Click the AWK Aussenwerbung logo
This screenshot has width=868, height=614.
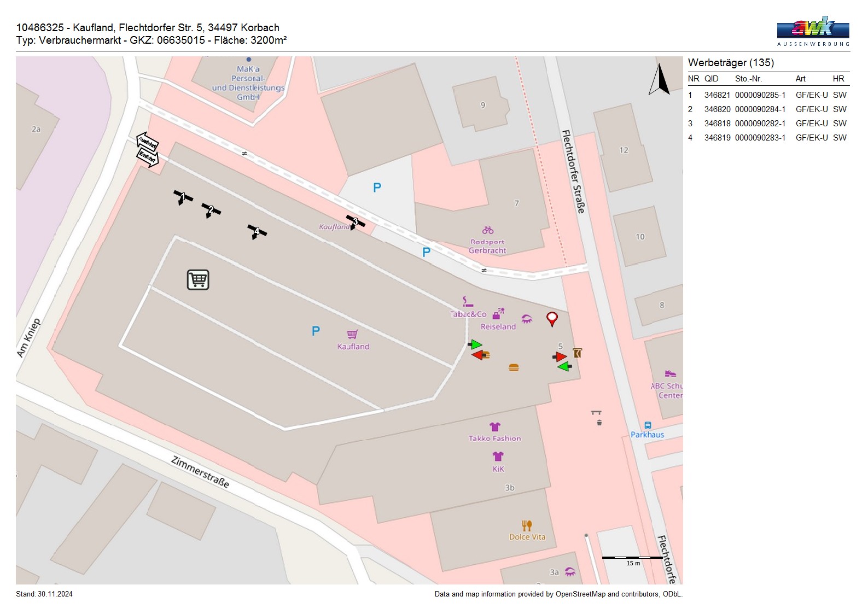[x=813, y=31]
